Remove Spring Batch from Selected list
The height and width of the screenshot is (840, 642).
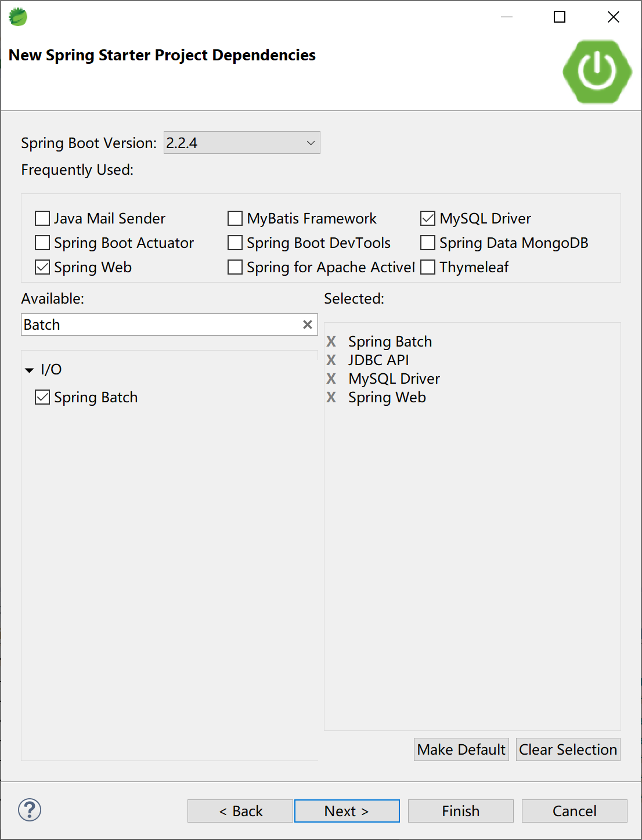(331, 341)
